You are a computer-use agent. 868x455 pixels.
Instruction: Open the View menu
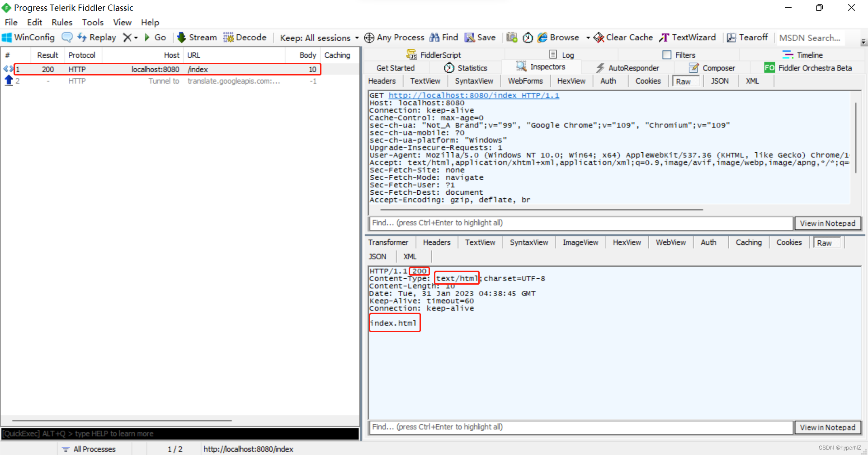pos(122,22)
